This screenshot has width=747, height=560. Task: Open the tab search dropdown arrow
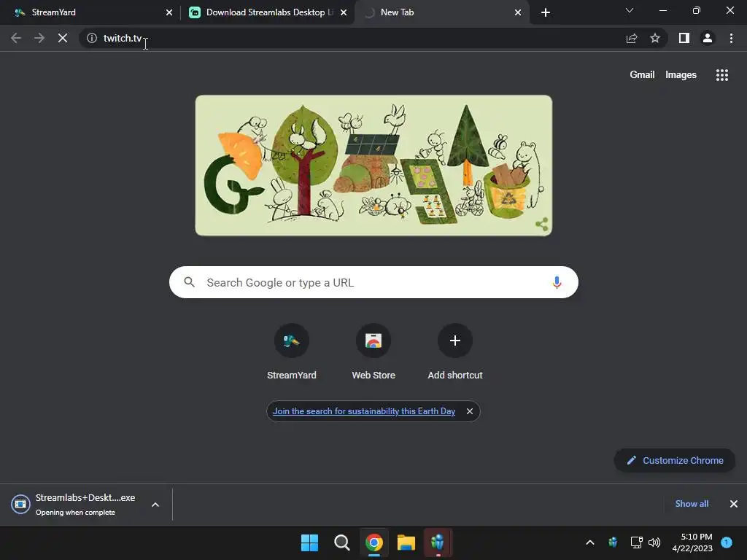[630, 10]
